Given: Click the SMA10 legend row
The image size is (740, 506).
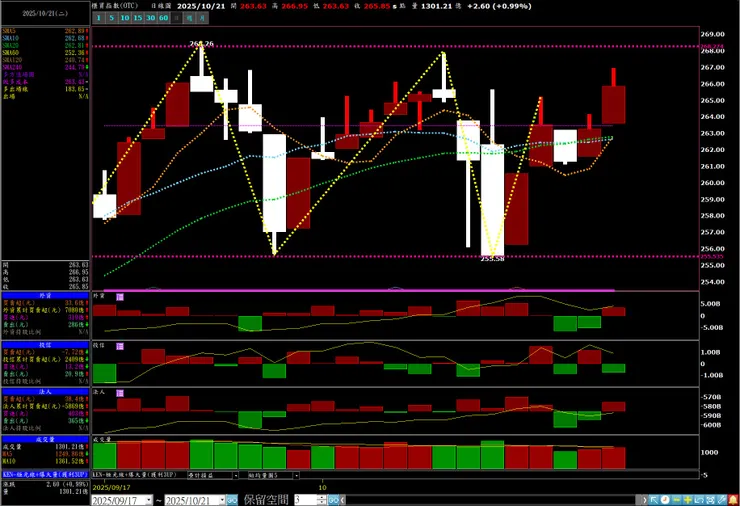Looking at the screenshot, I should tap(45, 38).
